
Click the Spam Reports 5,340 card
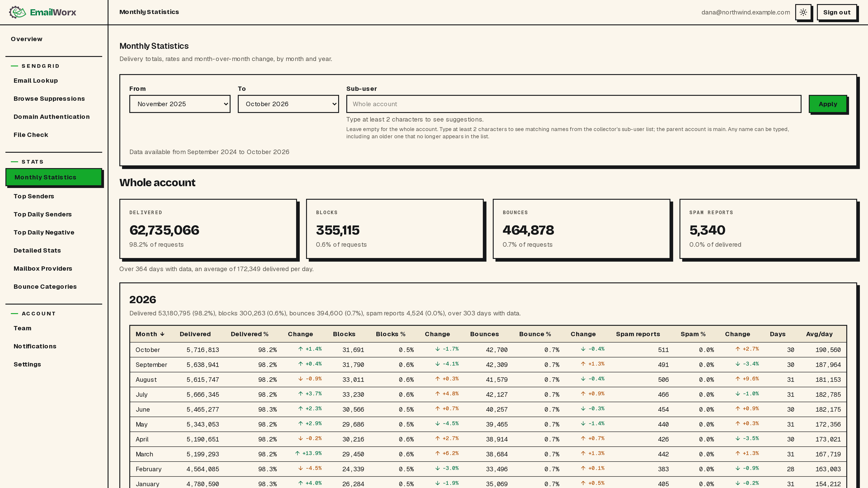pyautogui.click(x=768, y=229)
